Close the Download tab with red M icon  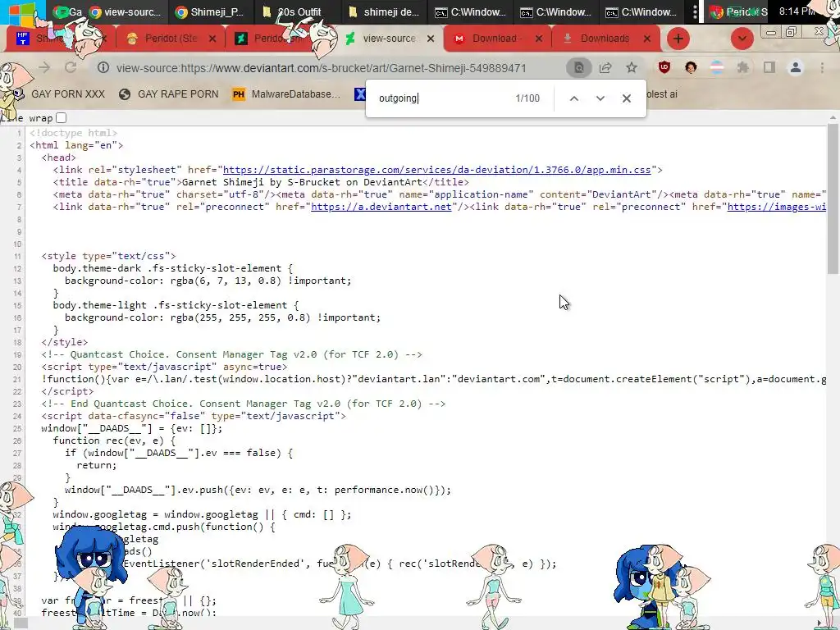tap(539, 39)
